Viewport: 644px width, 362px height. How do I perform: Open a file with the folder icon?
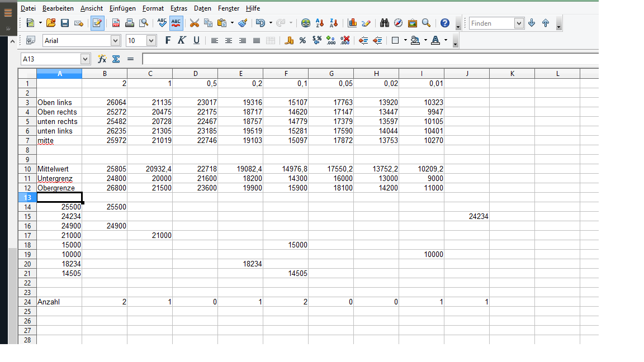pos(51,23)
